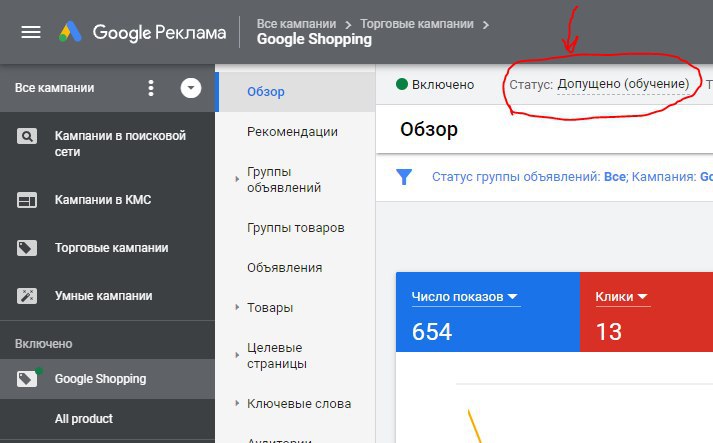
Task: Click the Все кампании sidebar header
Action: (55, 88)
